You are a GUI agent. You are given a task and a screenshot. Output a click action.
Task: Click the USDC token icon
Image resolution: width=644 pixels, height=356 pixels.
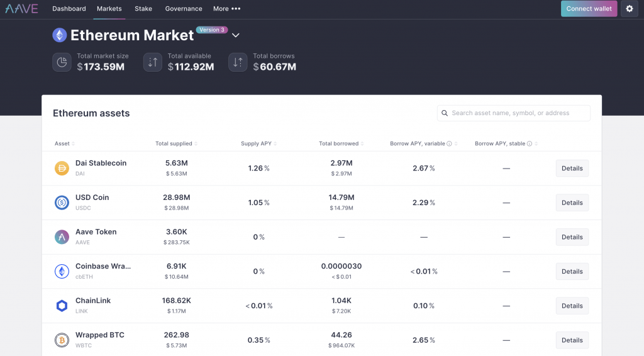[x=62, y=203]
